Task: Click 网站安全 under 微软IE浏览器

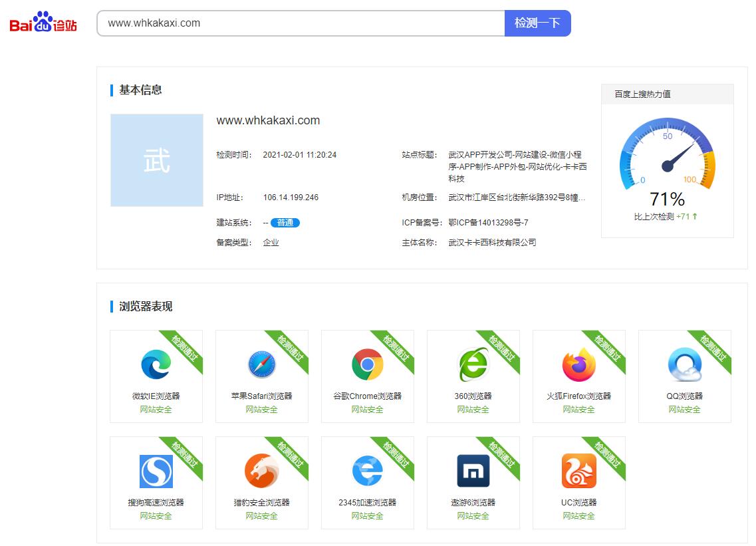Action: (156, 410)
